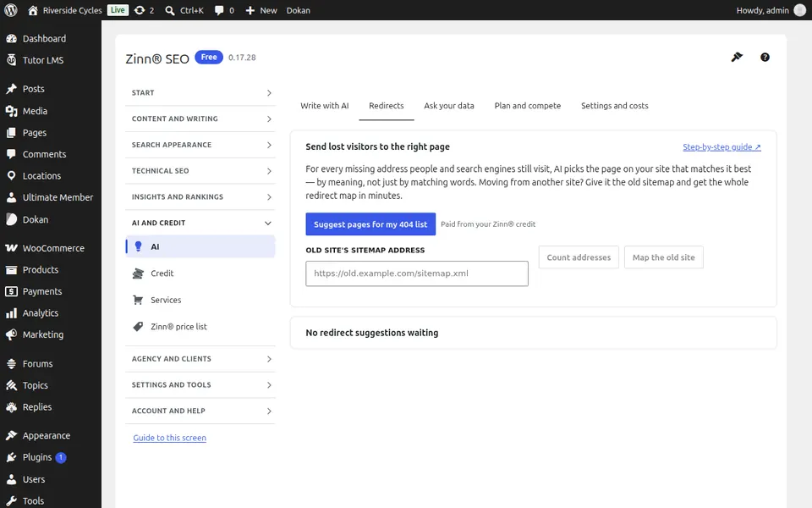
Task: Open the Riverside Cycles home icon
Action: coord(33,10)
